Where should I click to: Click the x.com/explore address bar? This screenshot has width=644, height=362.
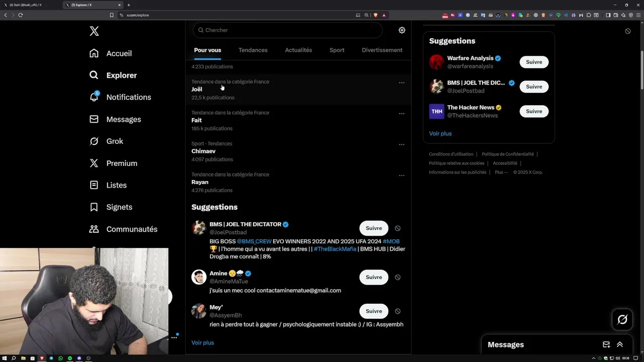(x=236, y=15)
